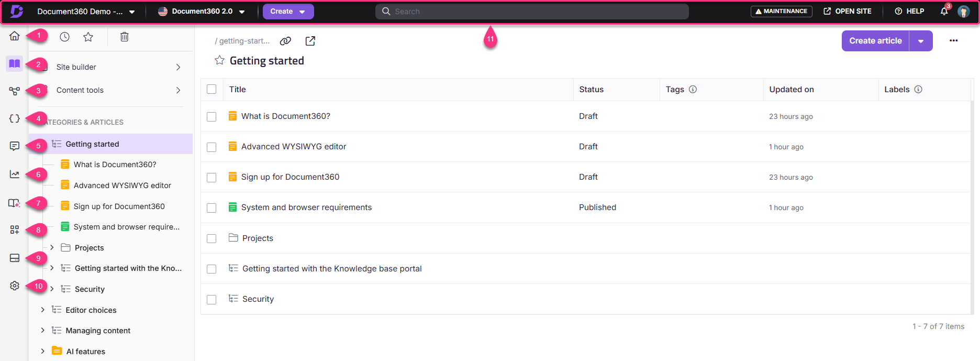Open the Home icon in left sidebar
Screen dimensions: 980x361
[x=15, y=36]
